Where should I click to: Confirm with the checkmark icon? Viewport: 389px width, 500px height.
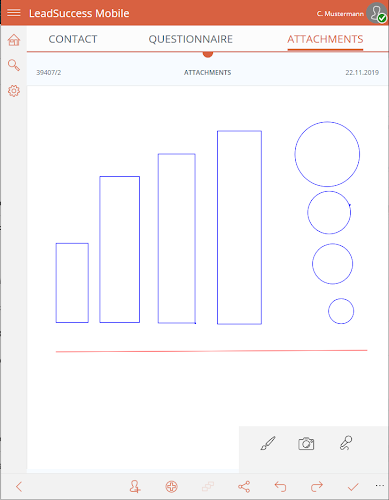[353, 487]
